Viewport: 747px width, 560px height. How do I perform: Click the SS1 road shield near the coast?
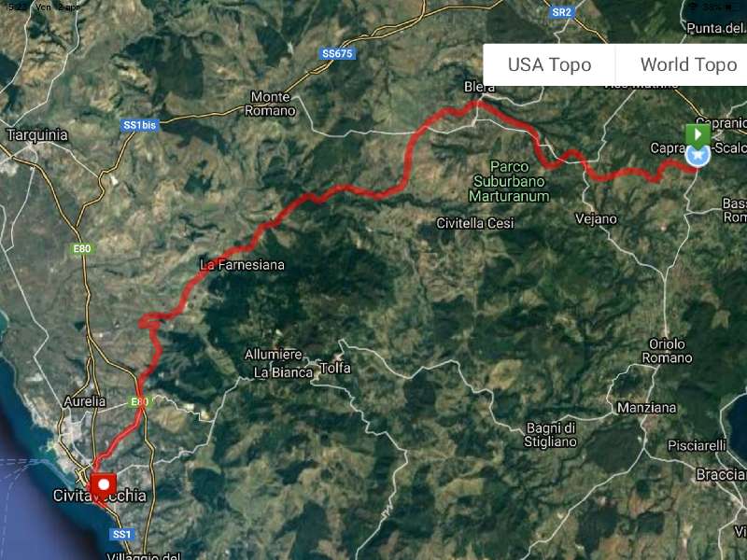click(x=122, y=534)
